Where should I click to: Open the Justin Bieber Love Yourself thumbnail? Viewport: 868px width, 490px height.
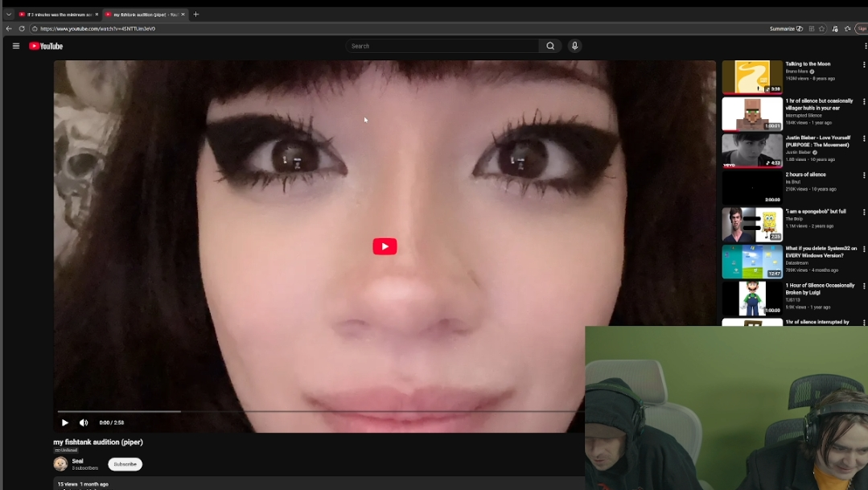tap(751, 150)
